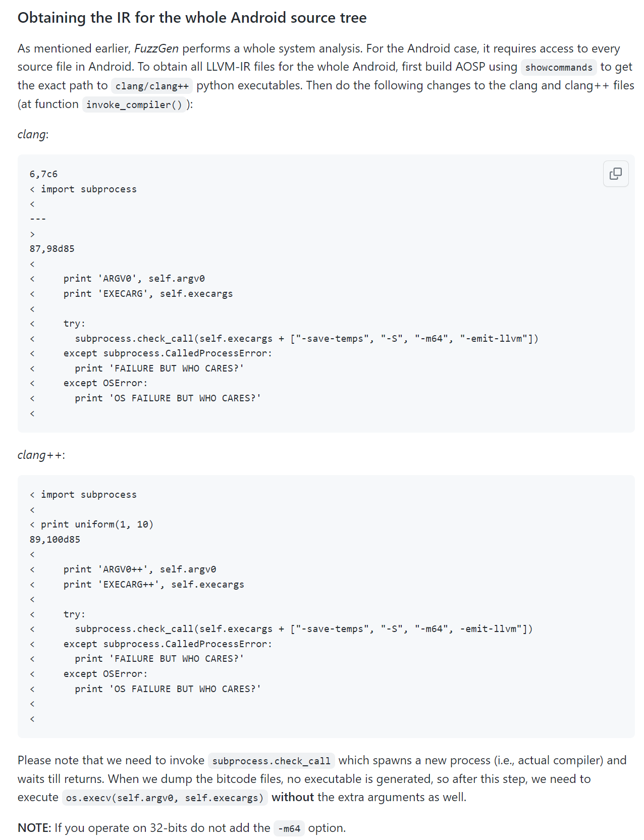Click the first 'except OSError:' line
The image size is (644, 840).
pos(105,383)
